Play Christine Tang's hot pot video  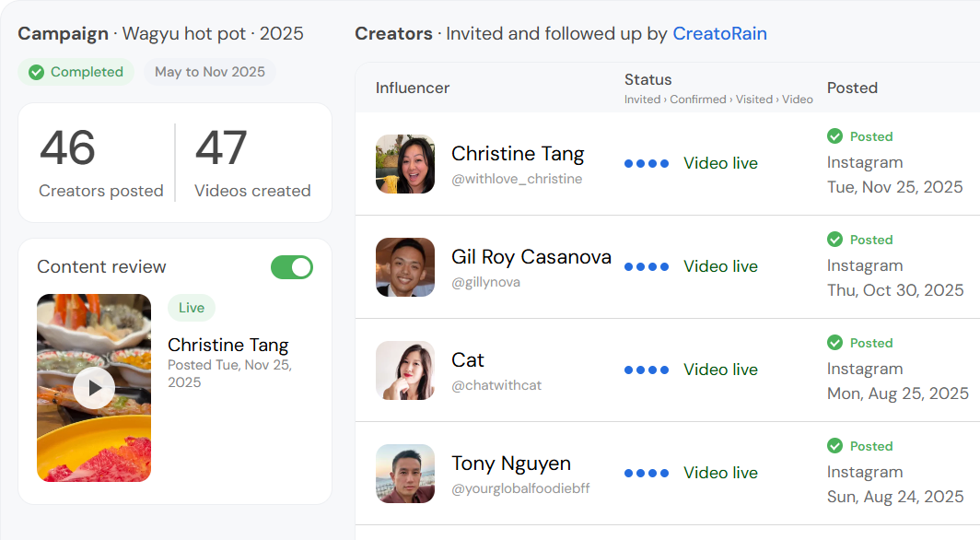[x=94, y=388]
